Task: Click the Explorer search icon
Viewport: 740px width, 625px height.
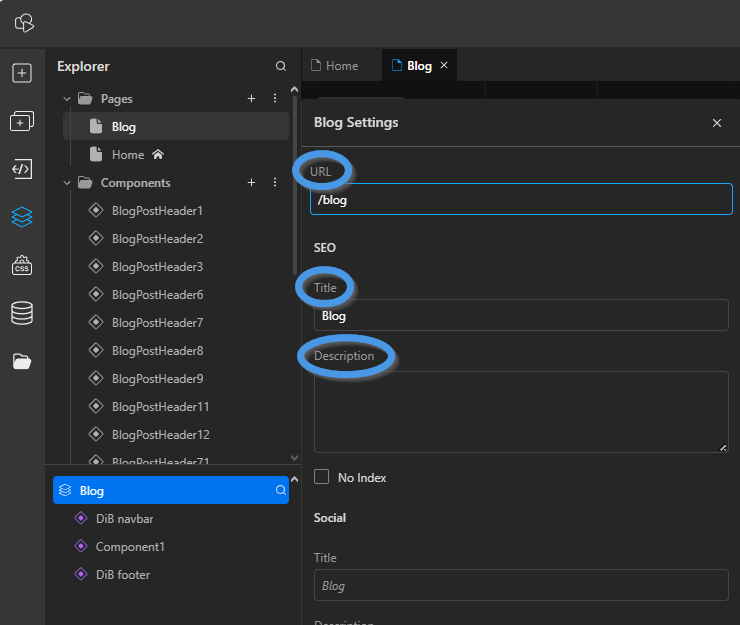Action: (x=281, y=66)
